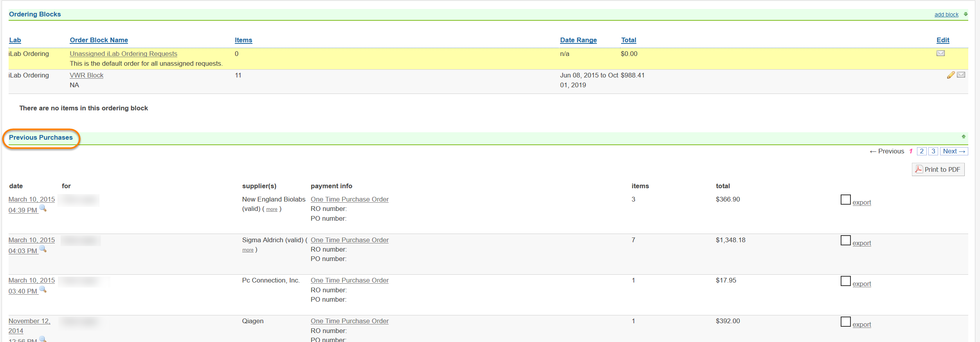Expand 'more' for New England Biolabs supplier
Image resolution: width=980 pixels, height=342 pixels.
[272, 209]
